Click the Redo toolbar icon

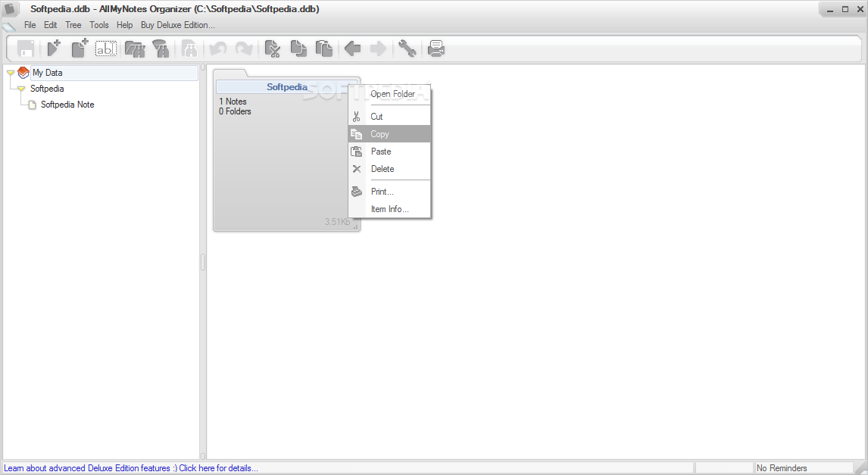tap(244, 48)
